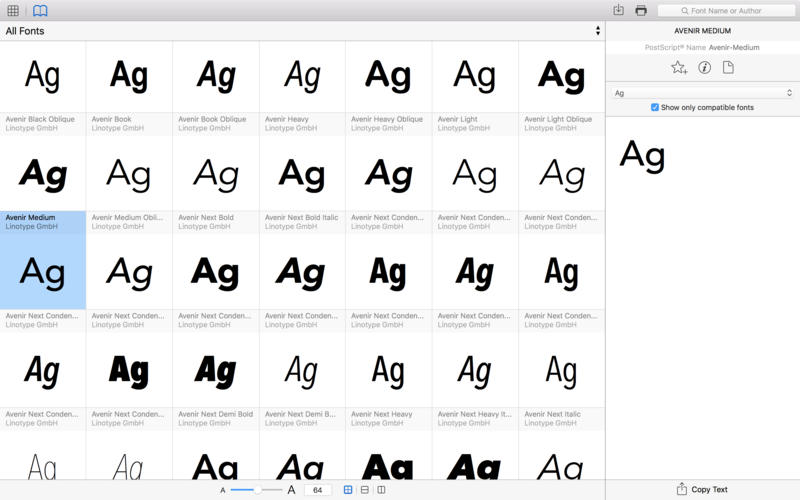Image resolution: width=800 pixels, height=500 pixels.
Task: Select the Avenir Next Bold Italic font label
Action: point(302,217)
